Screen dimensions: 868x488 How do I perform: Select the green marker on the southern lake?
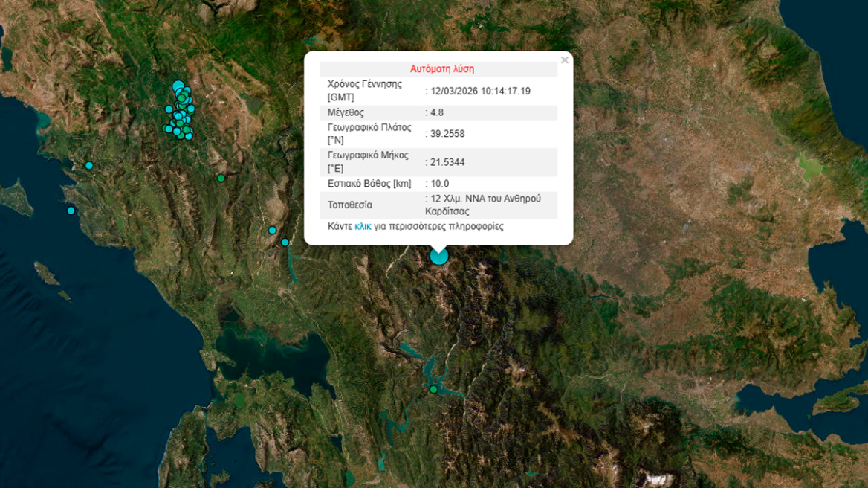tap(433, 389)
